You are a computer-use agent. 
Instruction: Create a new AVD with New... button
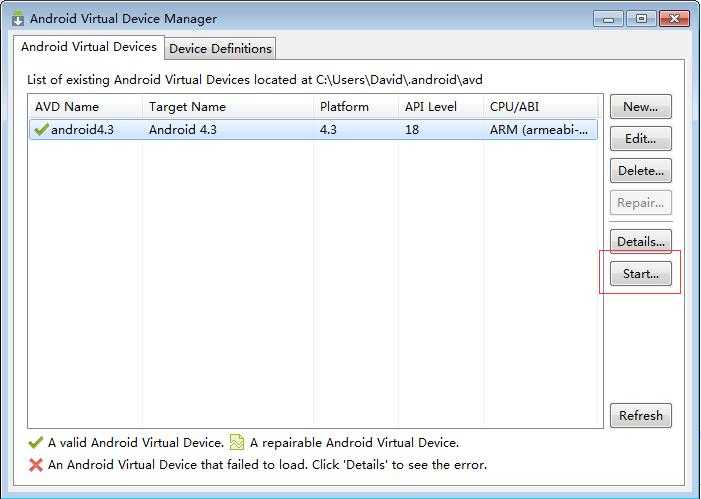pos(641,106)
